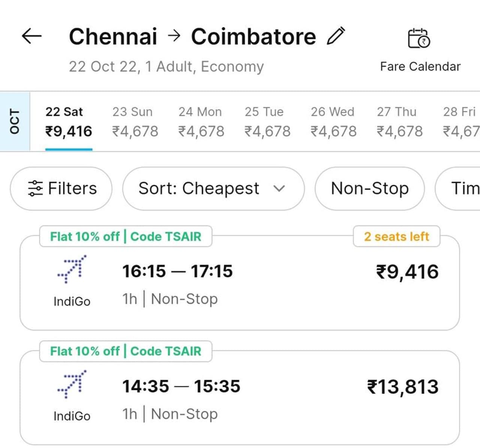Tap the Filters sliders icon

point(36,188)
